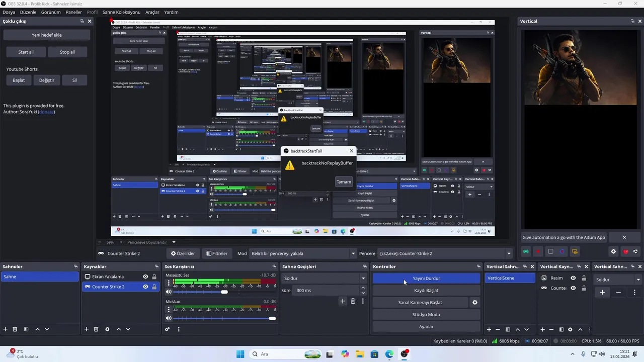Image resolution: width=644 pixels, height=362 pixels.
Task: Open Sahne Geçişleri three-dot menu
Action: tap(363, 301)
